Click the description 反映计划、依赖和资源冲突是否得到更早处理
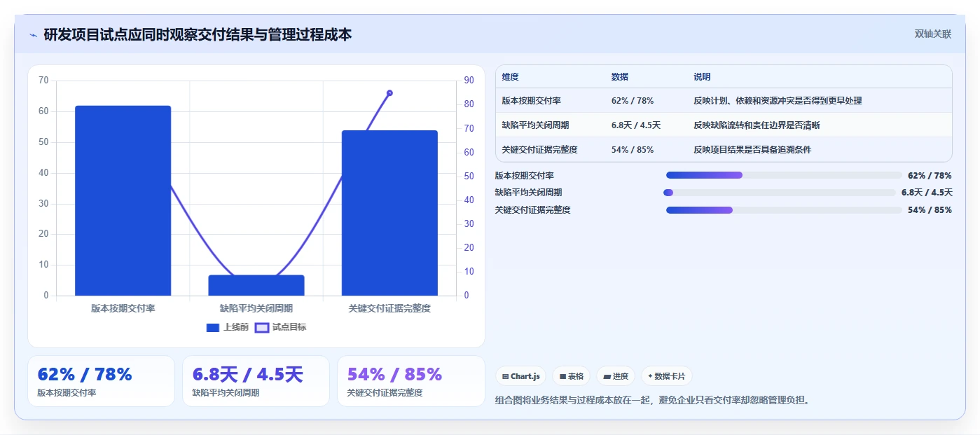 point(778,101)
